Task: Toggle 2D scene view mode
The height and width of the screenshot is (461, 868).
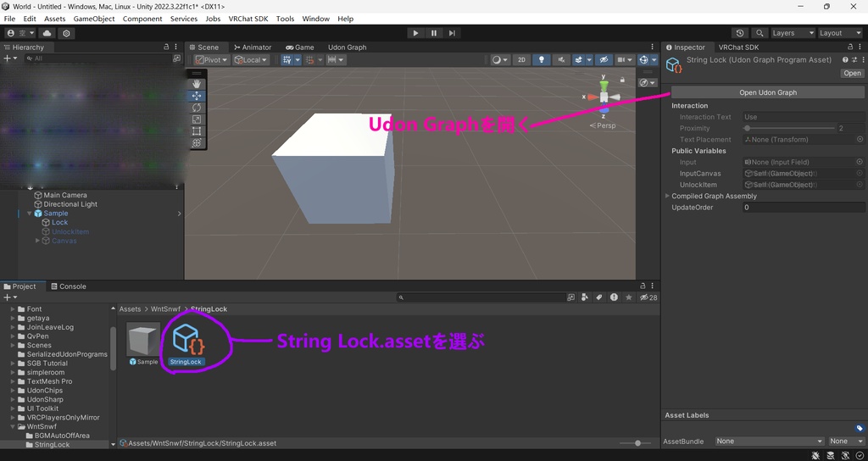Action: (521, 60)
